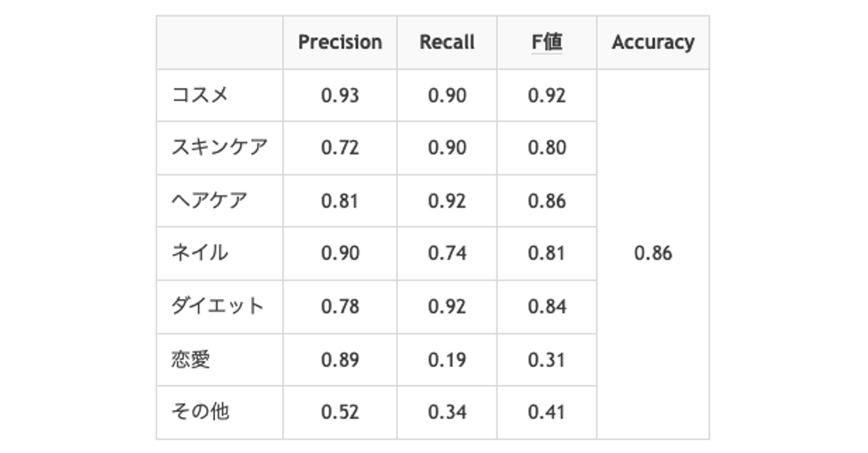The image size is (868, 453).
Task: Click 恋愛 recall value 0.19
Action: coord(447,360)
